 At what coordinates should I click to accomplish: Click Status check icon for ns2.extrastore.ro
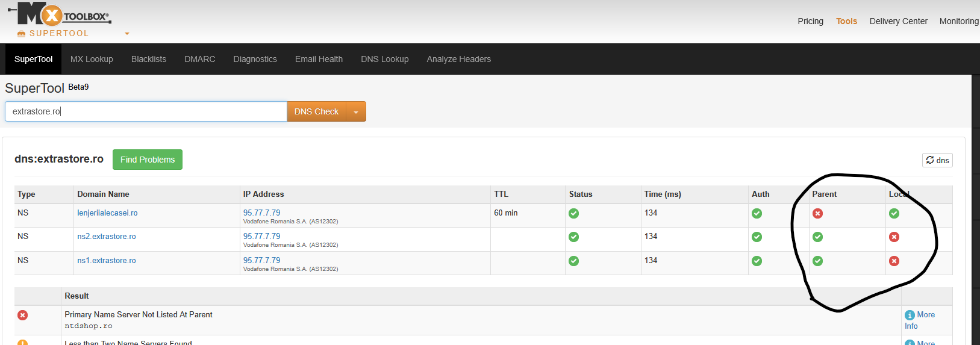click(574, 237)
